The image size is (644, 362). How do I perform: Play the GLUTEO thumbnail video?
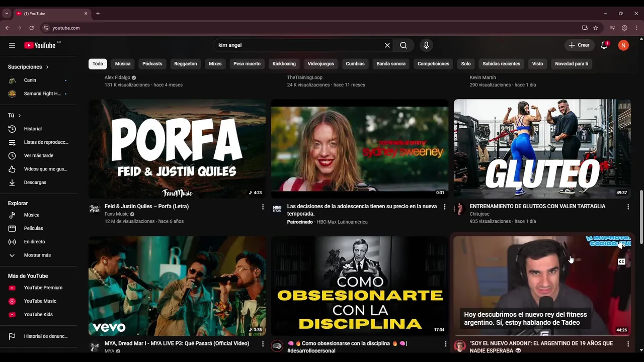click(542, 149)
